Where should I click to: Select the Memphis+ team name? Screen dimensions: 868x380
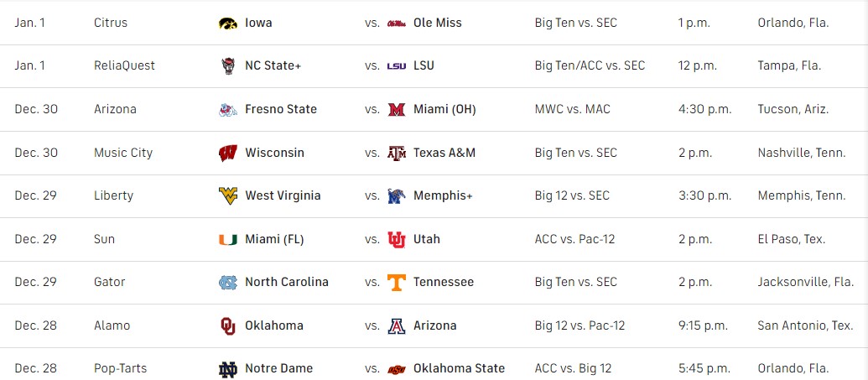[443, 195]
